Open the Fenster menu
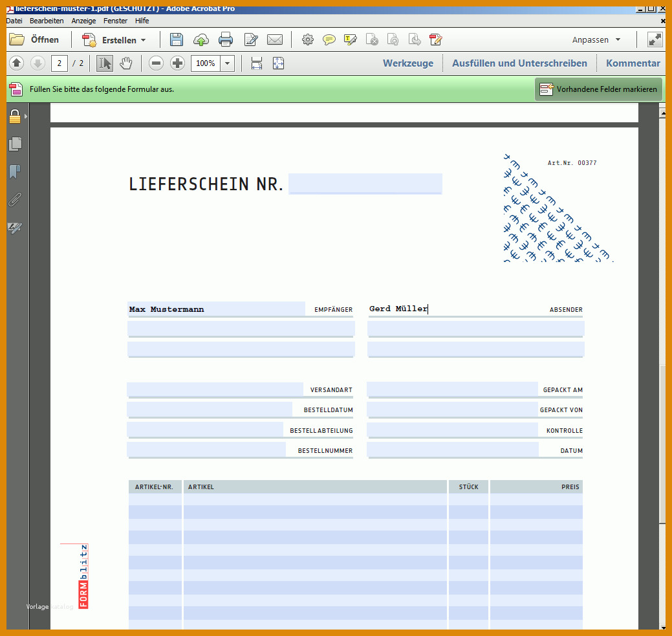 (115, 21)
